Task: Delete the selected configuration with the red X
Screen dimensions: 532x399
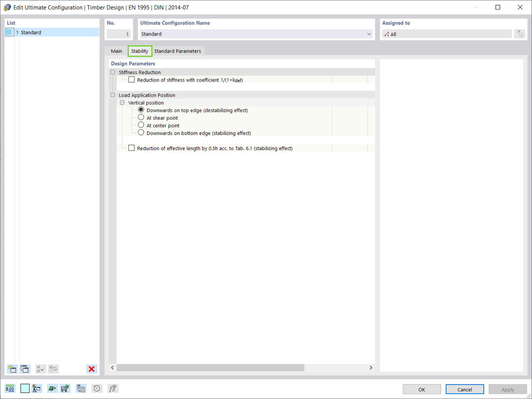Action: coord(92,369)
